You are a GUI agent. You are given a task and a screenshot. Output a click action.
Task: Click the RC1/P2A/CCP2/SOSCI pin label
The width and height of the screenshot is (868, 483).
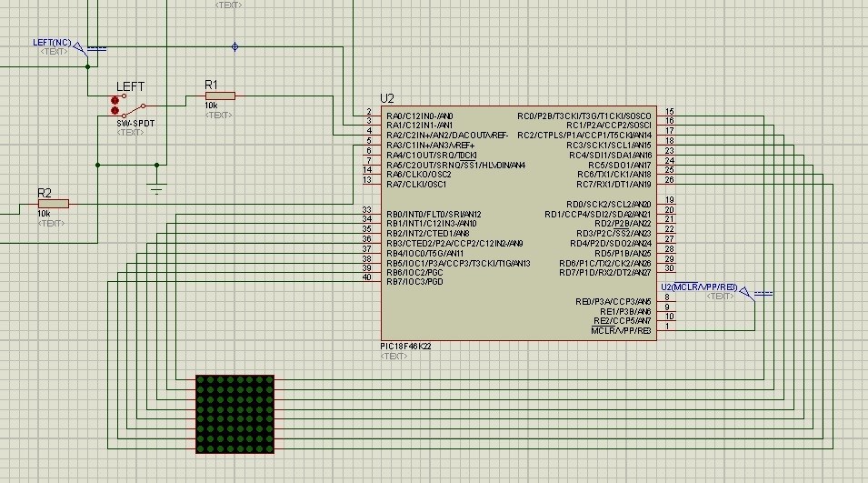tap(609, 126)
